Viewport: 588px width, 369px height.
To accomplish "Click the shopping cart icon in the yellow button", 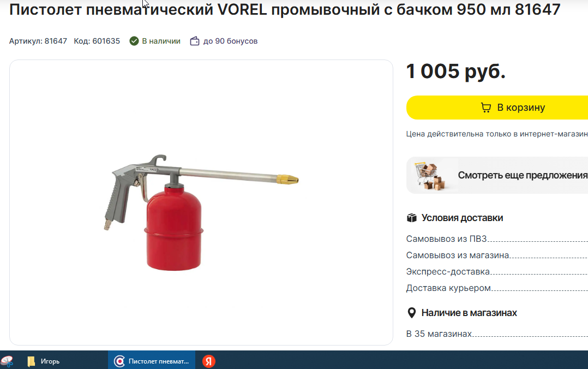I will point(486,108).
